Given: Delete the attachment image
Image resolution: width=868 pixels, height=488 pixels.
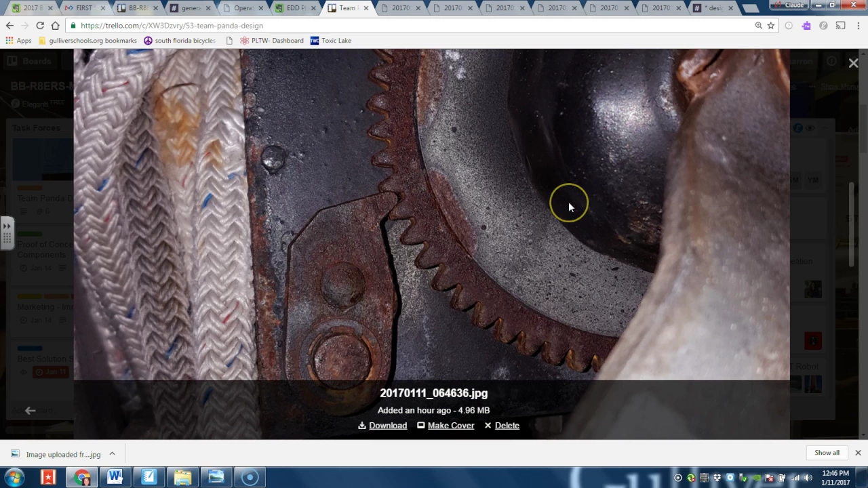Looking at the screenshot, I should pos(502,426).
